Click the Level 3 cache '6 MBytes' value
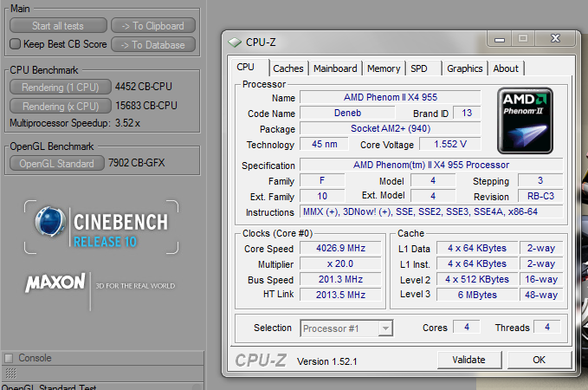 point(477,295)
